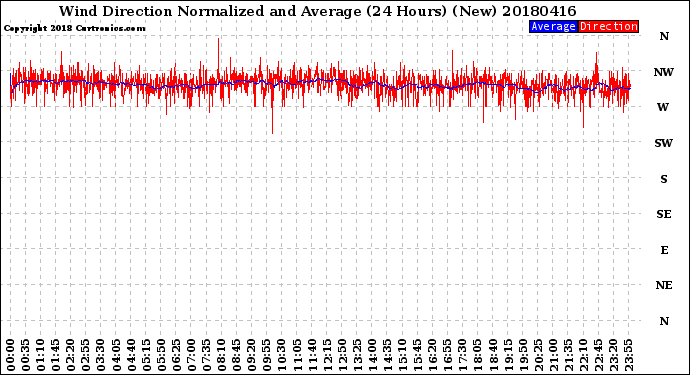Click the NW axis label
The image size is (690, 375).
coord(663,72)
